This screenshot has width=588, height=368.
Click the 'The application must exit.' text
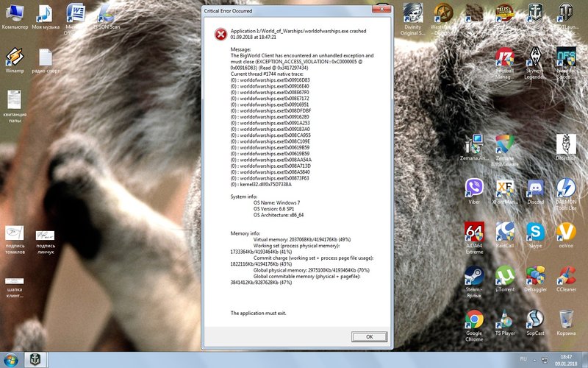[258, 314]
